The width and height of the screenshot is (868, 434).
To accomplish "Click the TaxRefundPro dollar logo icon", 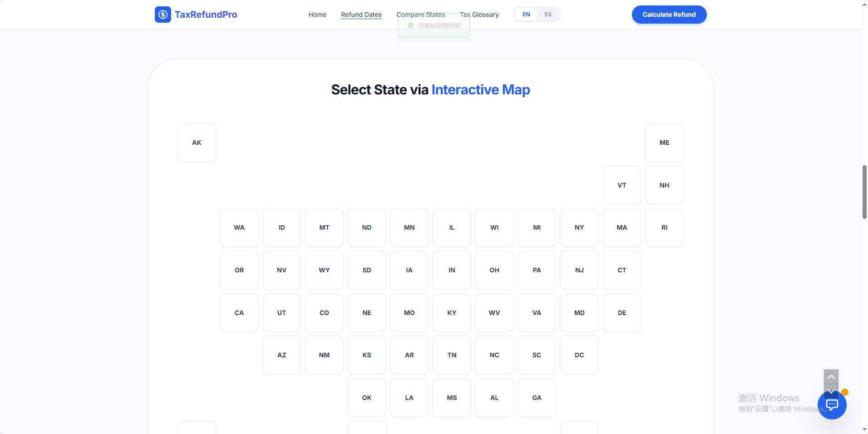I will click(x=163, y=14).
